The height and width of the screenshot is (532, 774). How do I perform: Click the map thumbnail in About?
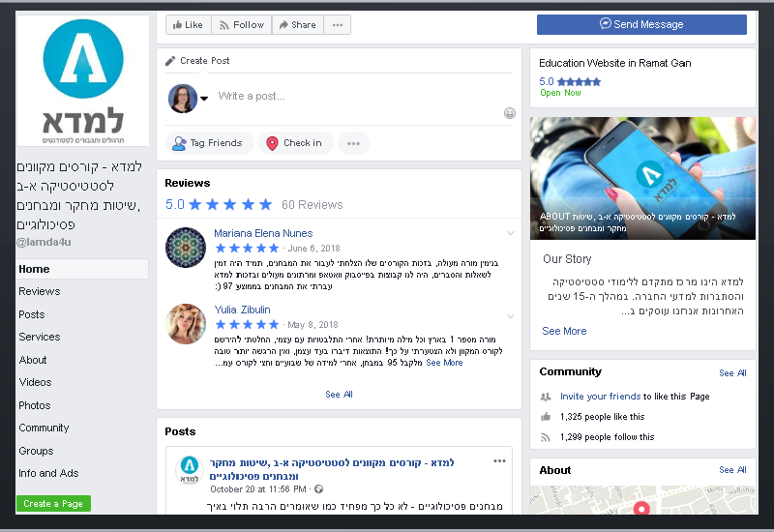coord(642,499)
